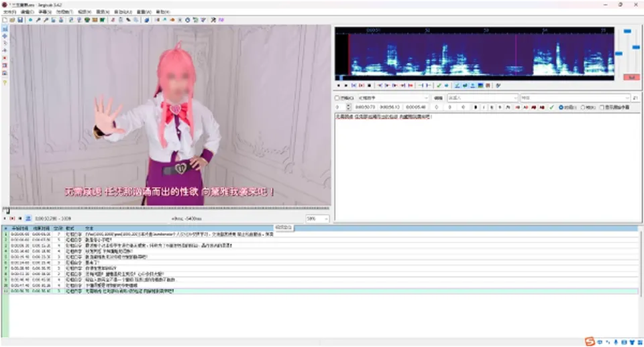Select the scale subtitles visual tool
This screenshot has width=644, height=347.
(5, 58)
